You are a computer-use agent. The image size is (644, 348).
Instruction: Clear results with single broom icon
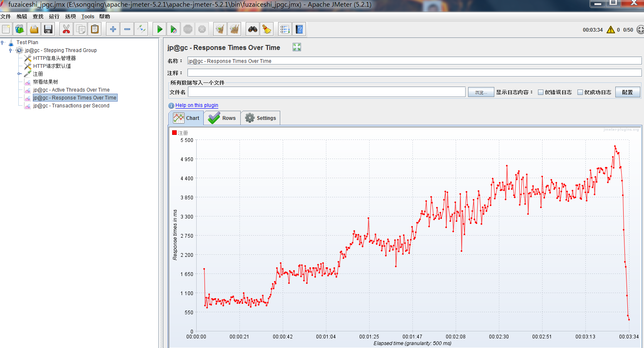point(220,29)
